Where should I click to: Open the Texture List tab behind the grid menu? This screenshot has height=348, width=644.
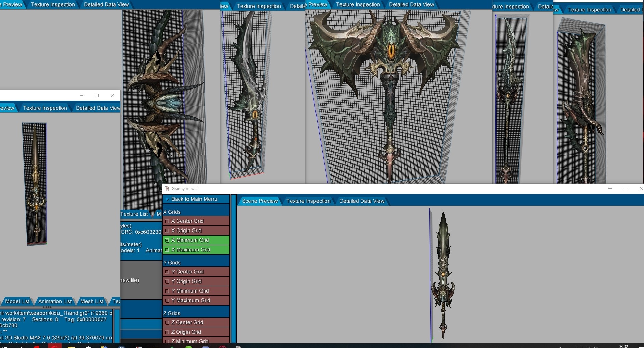pos(134,214)
